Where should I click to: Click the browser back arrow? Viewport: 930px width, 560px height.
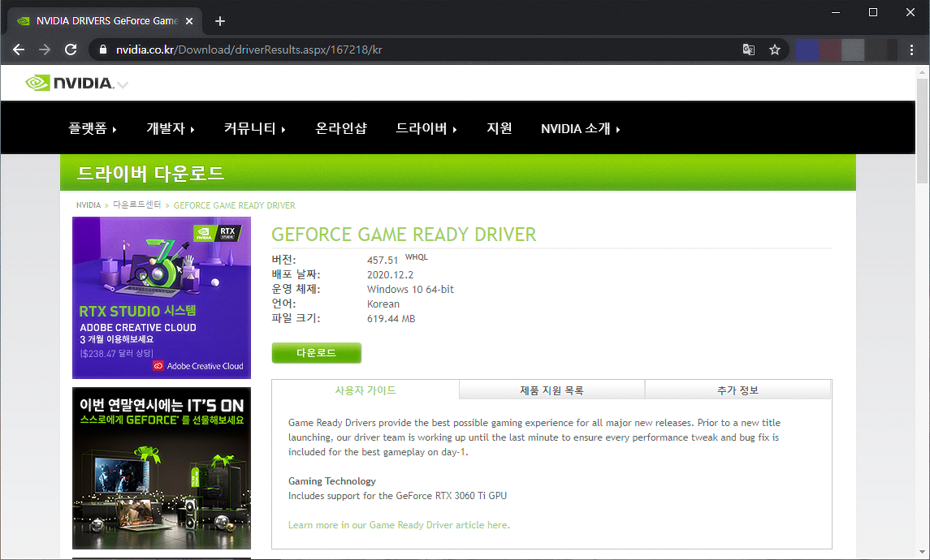[x=19, y=50]
